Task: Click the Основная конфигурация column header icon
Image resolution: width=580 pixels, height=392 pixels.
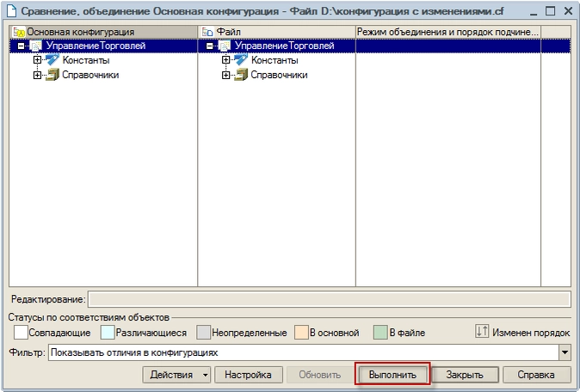Action: (19, 32)
